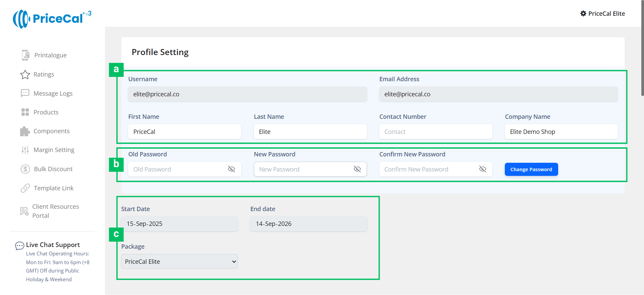Click the Printalogue sidebar icon
Viewport: 644px width, 295px height.
(25, 55)
